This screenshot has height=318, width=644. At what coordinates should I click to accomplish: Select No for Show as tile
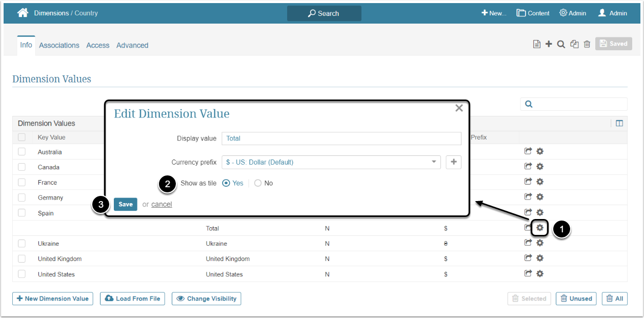point(258,183)
